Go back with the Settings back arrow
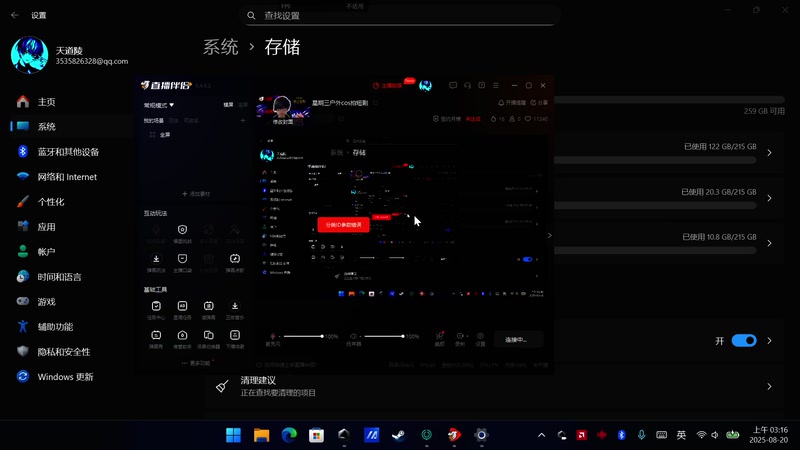This screenshot has height=450, width=800. (x=15, y=15)
